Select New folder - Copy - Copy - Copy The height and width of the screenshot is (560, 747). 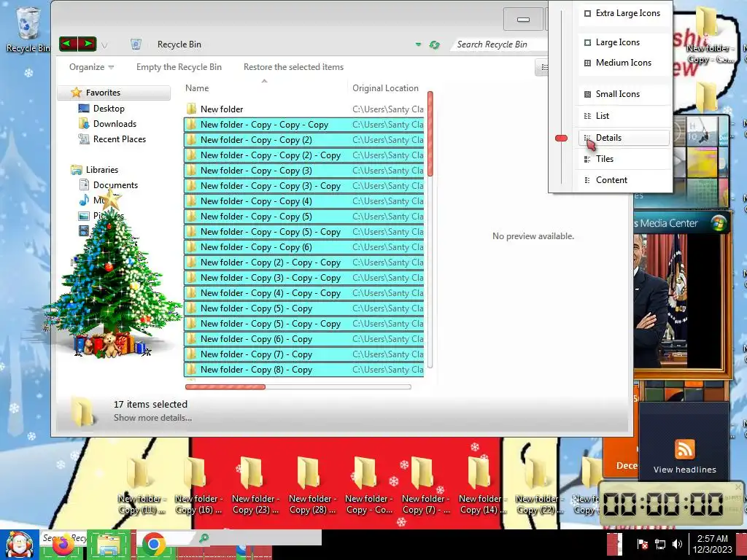(303, 125)
